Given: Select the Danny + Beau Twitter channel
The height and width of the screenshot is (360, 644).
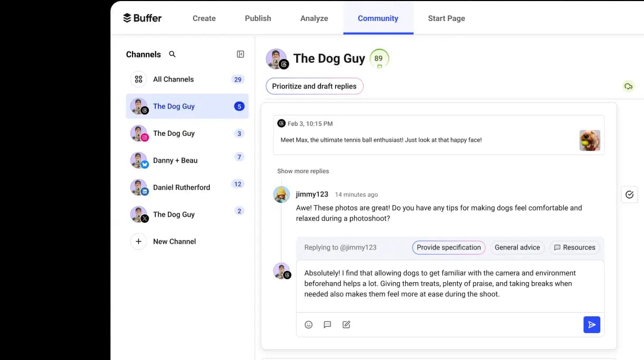Looking at the screenshot, I should pos(175,160).
